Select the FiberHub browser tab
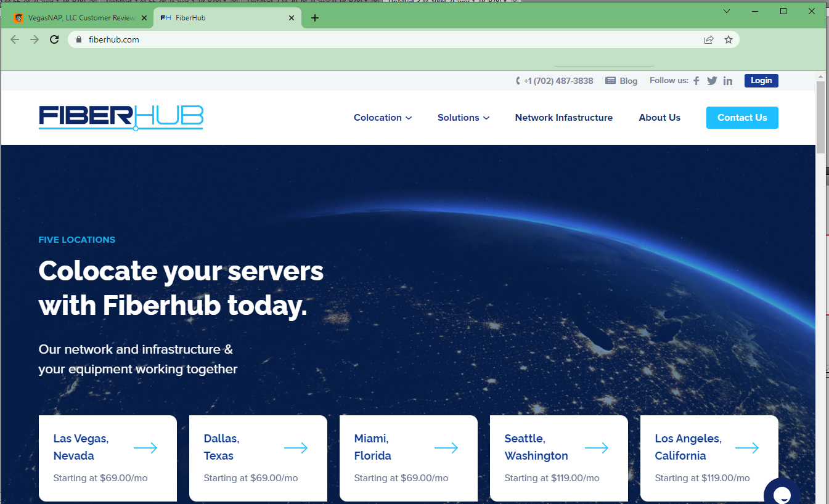829x504 pixels. pyautogui.click(x=227, y=18)
